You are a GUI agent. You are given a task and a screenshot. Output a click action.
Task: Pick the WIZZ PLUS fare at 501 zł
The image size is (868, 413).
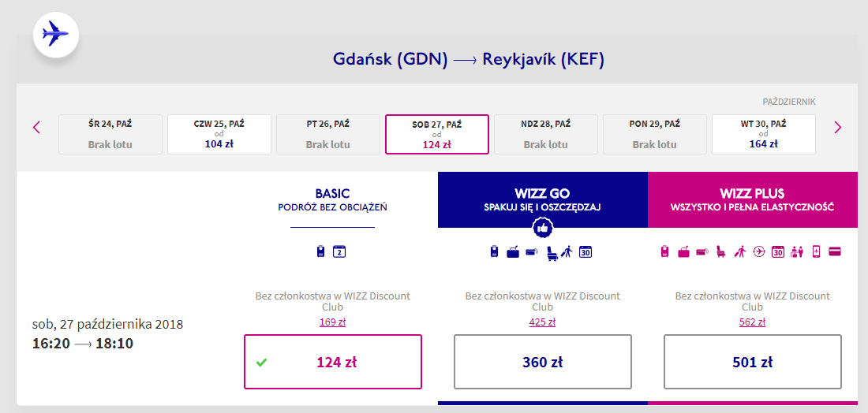(x=753, y=362)
